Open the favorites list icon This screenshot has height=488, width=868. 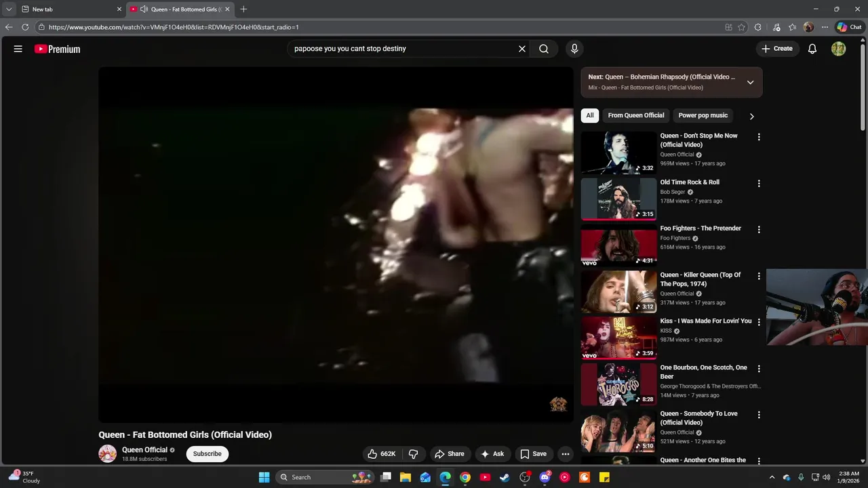click(792, 27)
